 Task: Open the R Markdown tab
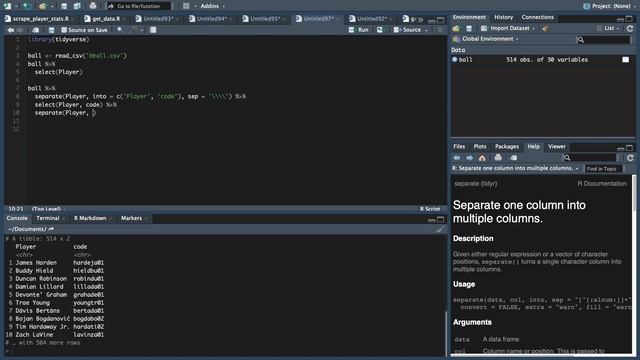90,218
